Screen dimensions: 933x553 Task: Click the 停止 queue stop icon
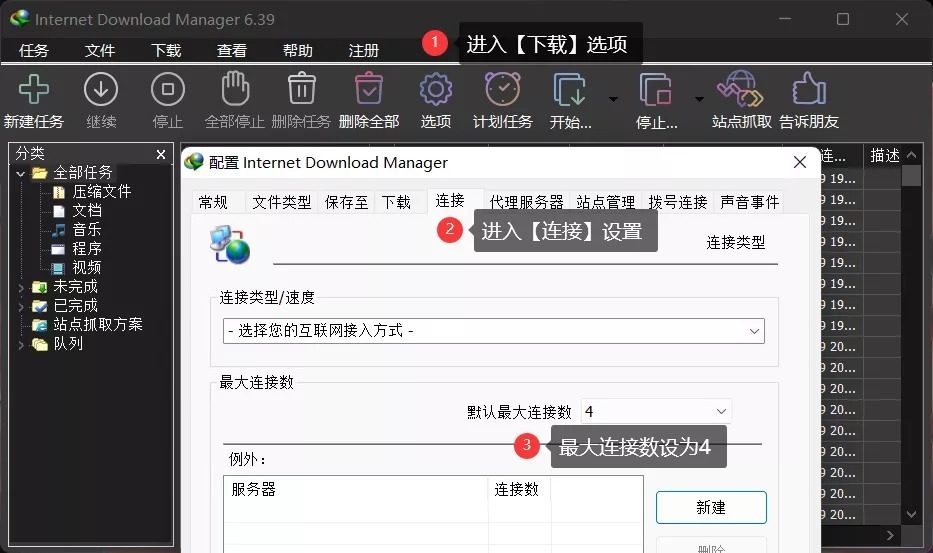coord(656,90)
